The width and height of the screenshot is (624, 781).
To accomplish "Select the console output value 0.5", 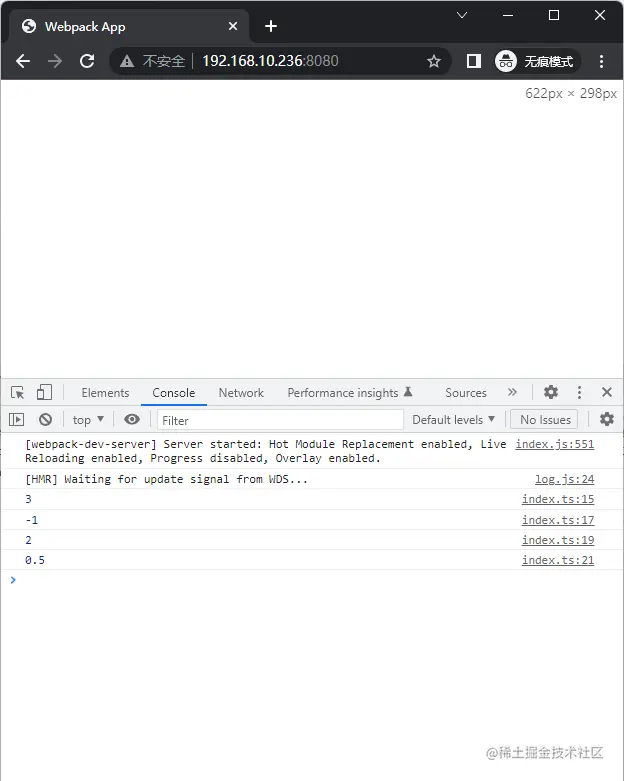I will pyautogui.click(x=35, y=560).
